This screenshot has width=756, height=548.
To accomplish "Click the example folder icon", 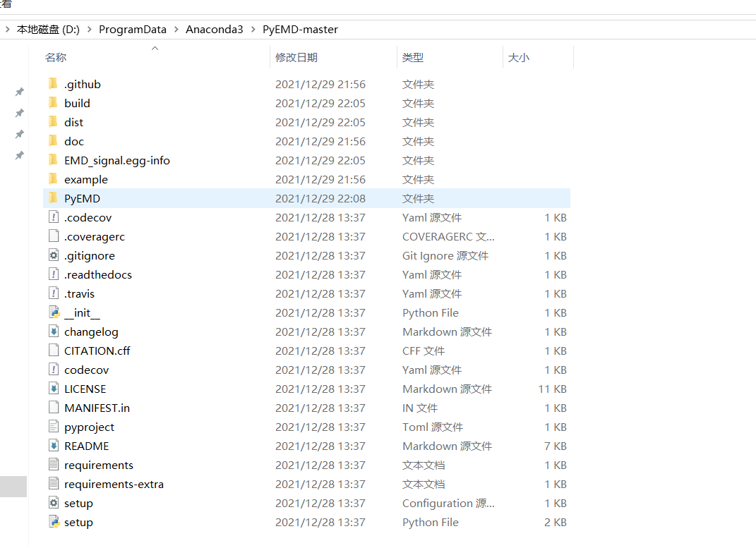I will pyautogui.click(x=52, y=179).
